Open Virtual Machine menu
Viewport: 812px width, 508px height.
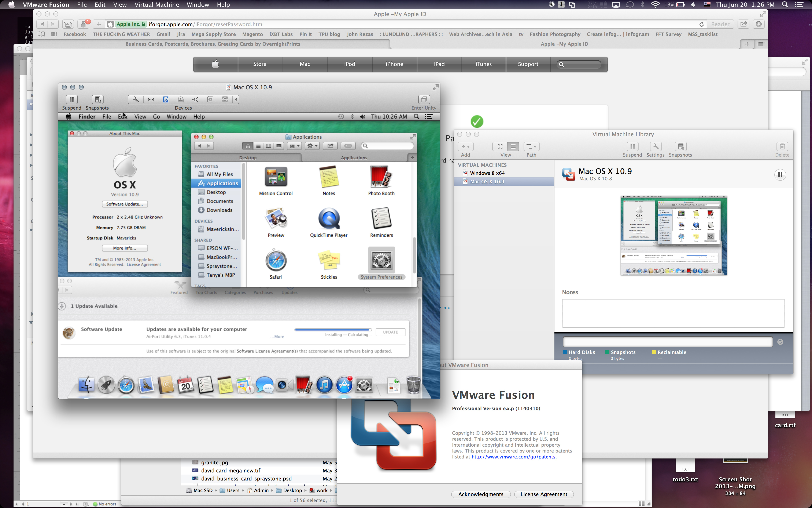coord(156,5)
